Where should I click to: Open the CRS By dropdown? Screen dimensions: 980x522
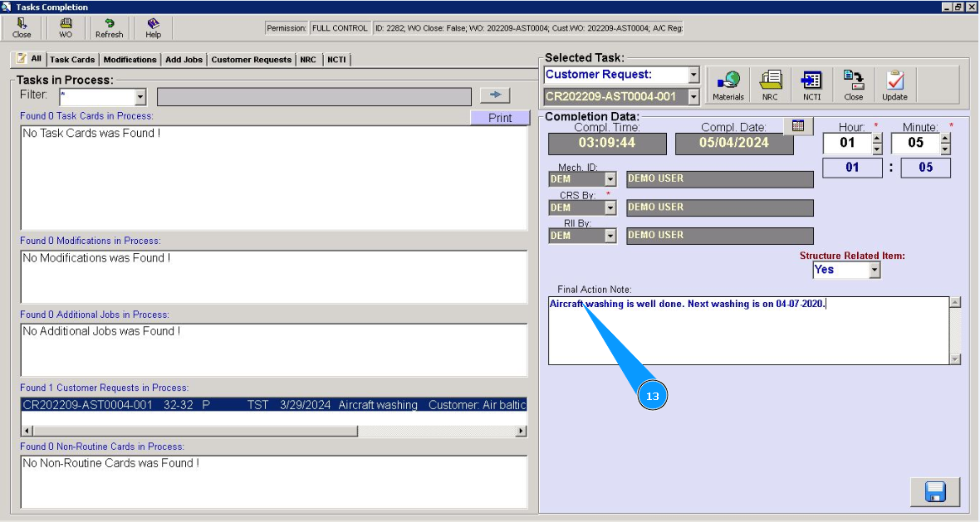(610, 207)
